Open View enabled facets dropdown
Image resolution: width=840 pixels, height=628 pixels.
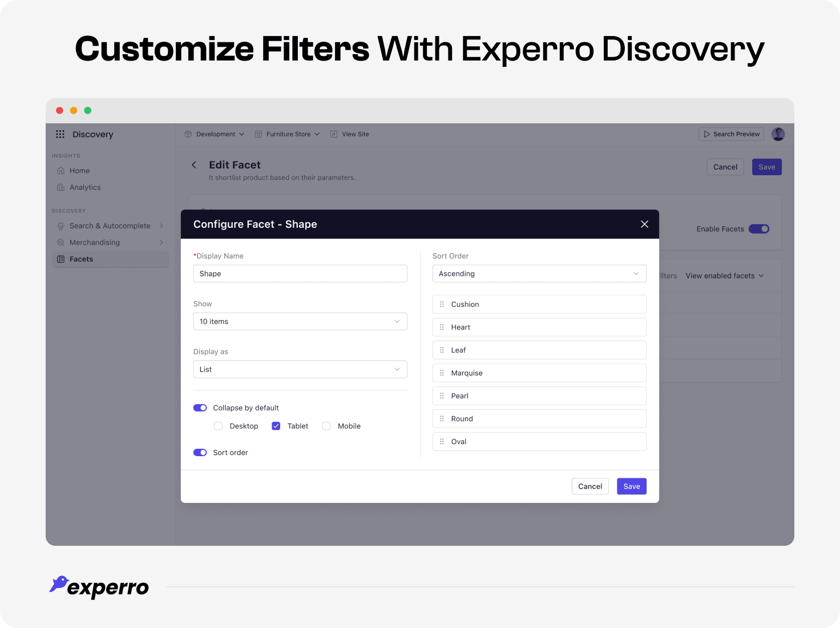point(725,276)
